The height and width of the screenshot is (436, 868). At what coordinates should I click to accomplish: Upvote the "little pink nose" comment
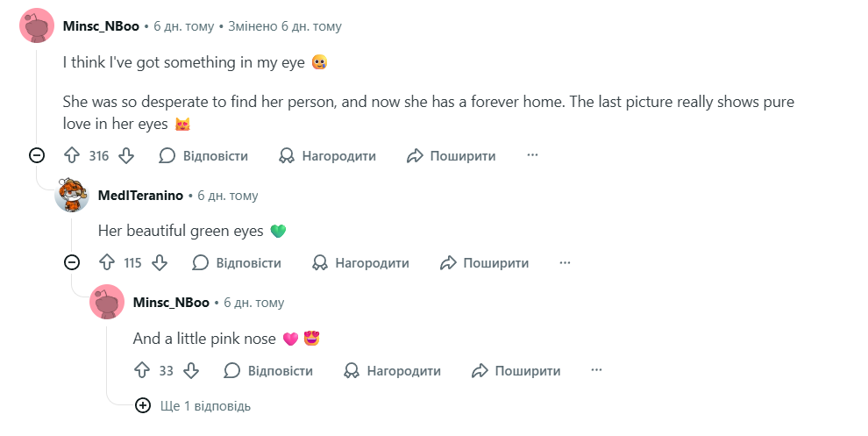142,370
